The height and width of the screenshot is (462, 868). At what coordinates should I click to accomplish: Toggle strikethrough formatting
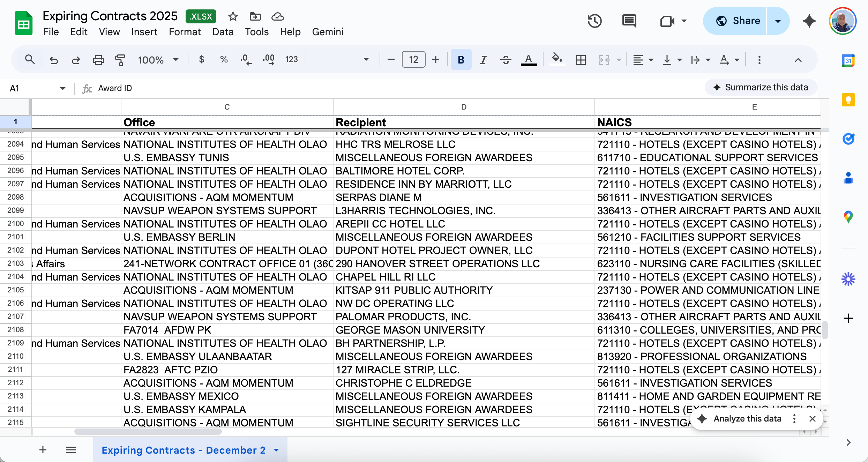pos(506,60)
